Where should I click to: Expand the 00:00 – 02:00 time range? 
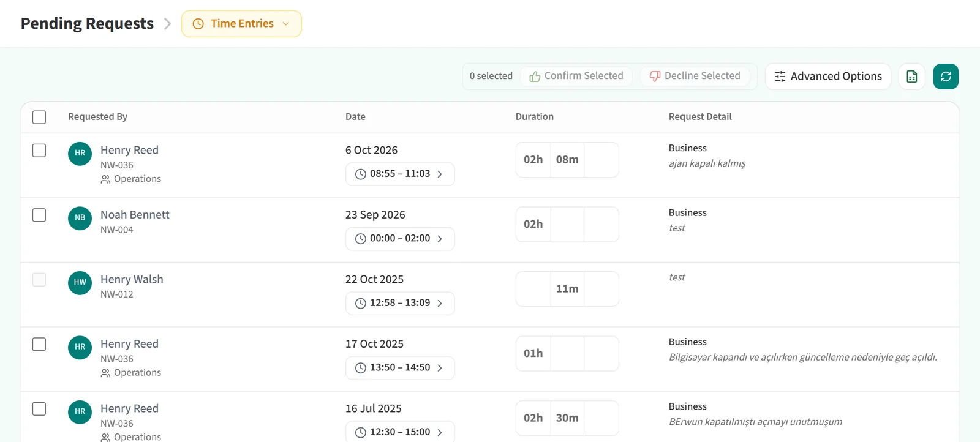400,239
